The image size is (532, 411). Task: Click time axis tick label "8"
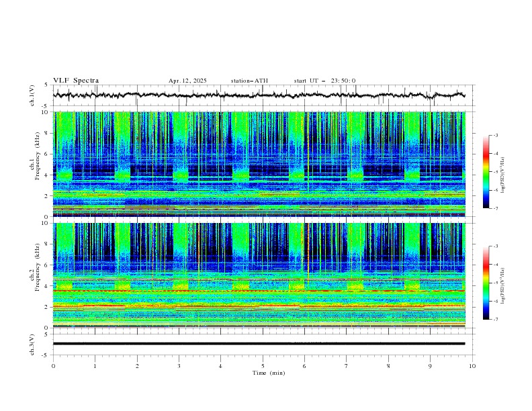[x=388, y=366]
